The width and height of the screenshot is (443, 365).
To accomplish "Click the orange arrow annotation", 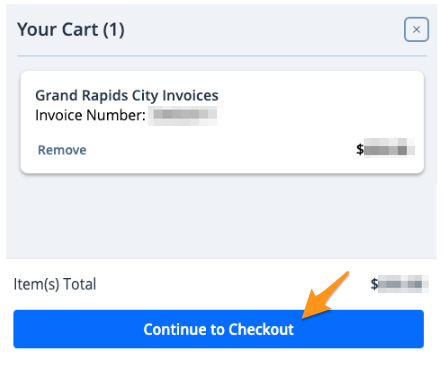I will pyautogui.click(x=325, y=295).
